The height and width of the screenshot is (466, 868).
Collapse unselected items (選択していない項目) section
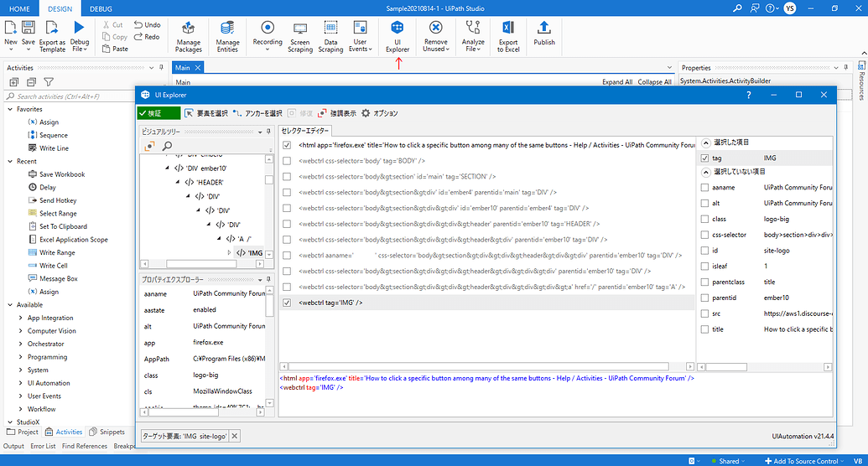pos(706,172)
